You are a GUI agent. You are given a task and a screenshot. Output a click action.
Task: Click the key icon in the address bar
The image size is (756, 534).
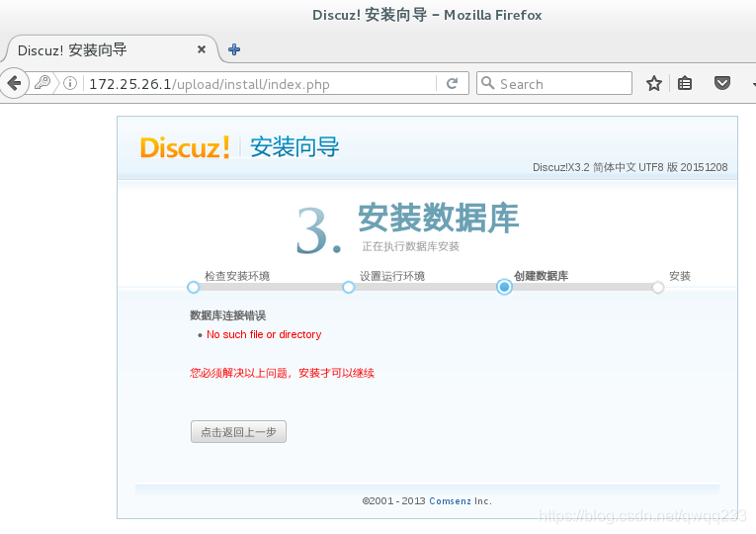coord(42,83)
